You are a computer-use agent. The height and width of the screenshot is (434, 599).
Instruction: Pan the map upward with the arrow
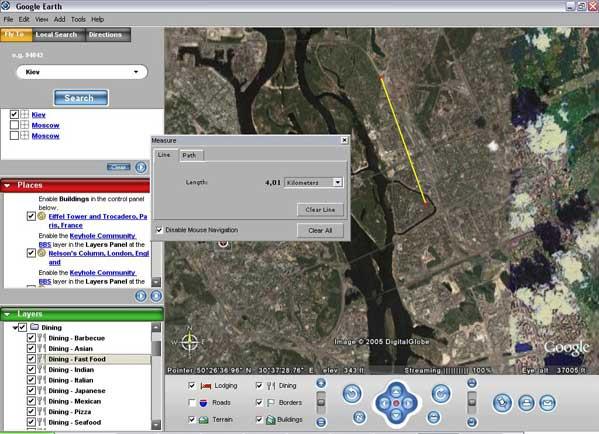point(396,391)
